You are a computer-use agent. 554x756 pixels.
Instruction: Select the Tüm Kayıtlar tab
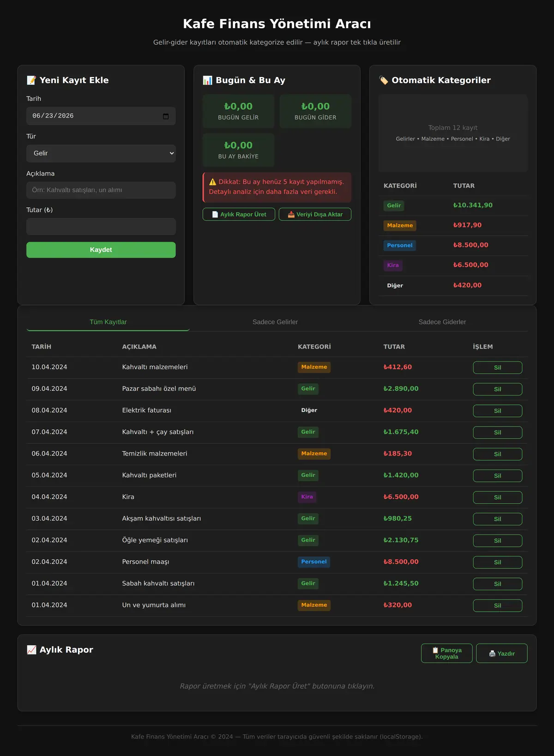(x=108, y=322)
